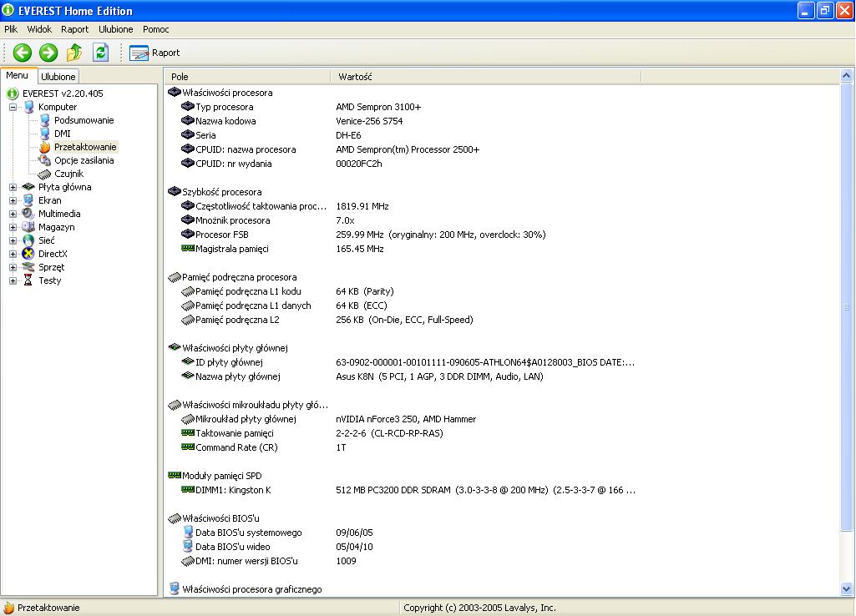Switch to the Ulubione sidebar tab
Viewport: 856px width, 616px height.
58,77
